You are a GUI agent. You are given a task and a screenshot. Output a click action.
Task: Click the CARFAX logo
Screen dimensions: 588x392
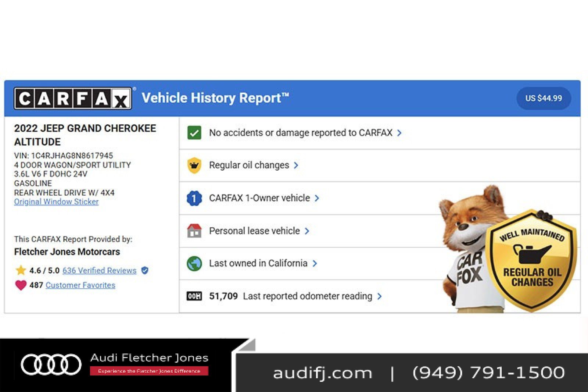73,98
